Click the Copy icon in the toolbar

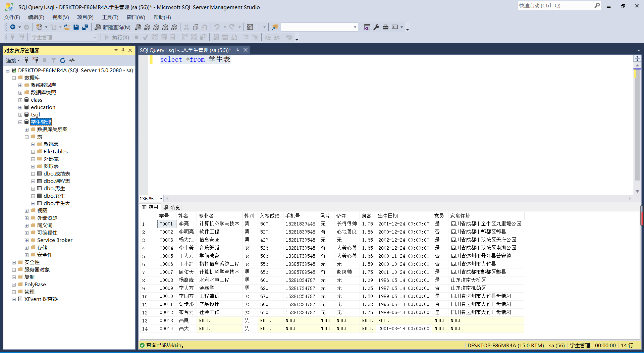(x=196, y=27)
